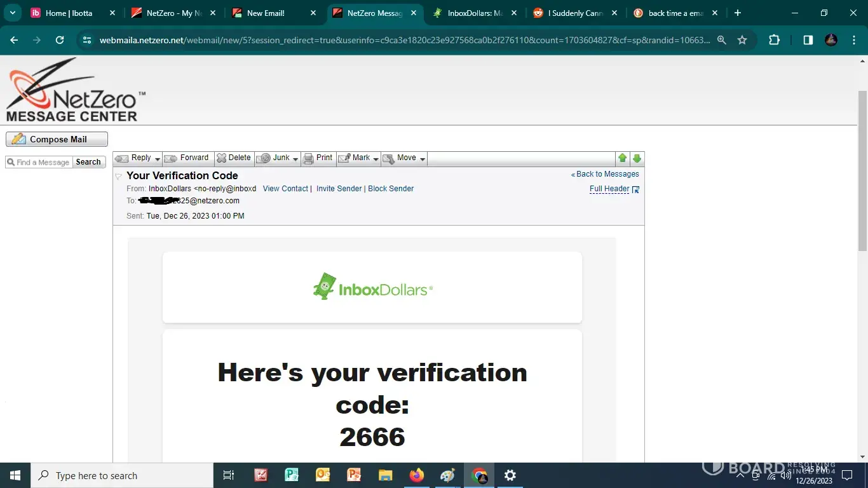Image resolution: width=868 pixels, height=488 pixels.
Task: Go to previous message with green up arrow
Action: [x=623, y=158]
